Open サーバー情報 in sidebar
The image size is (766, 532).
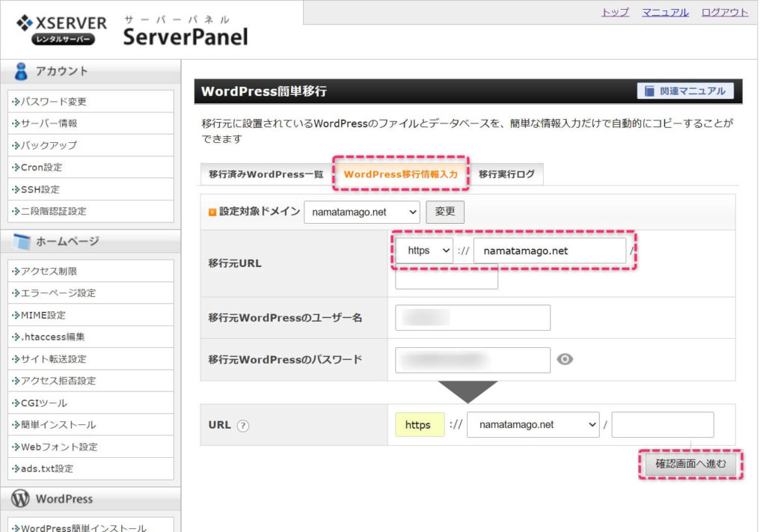[91, 123]
